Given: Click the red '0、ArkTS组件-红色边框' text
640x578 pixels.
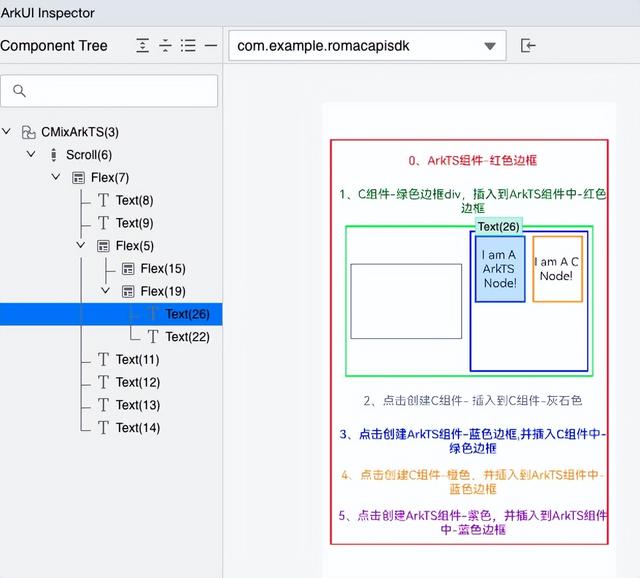Looking at the screenshot, I should point(473,160).
